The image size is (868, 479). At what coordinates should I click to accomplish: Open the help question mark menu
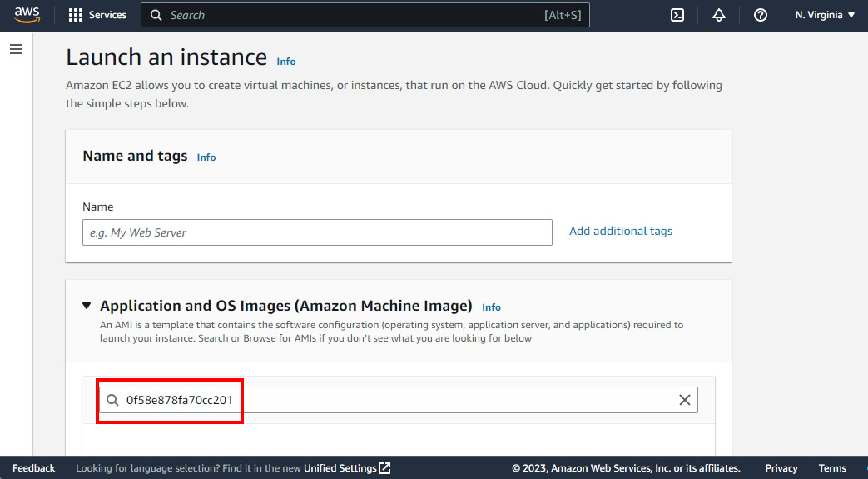pos(761,15)
